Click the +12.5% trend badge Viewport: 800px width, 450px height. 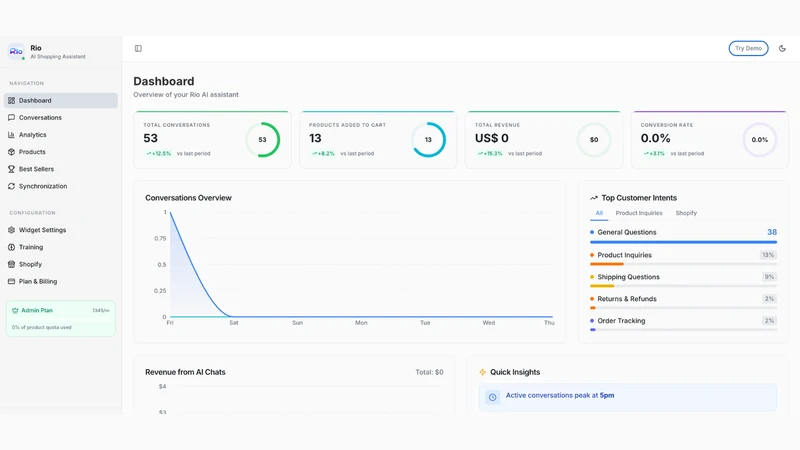pyautogui.click(x=159, y=154)
